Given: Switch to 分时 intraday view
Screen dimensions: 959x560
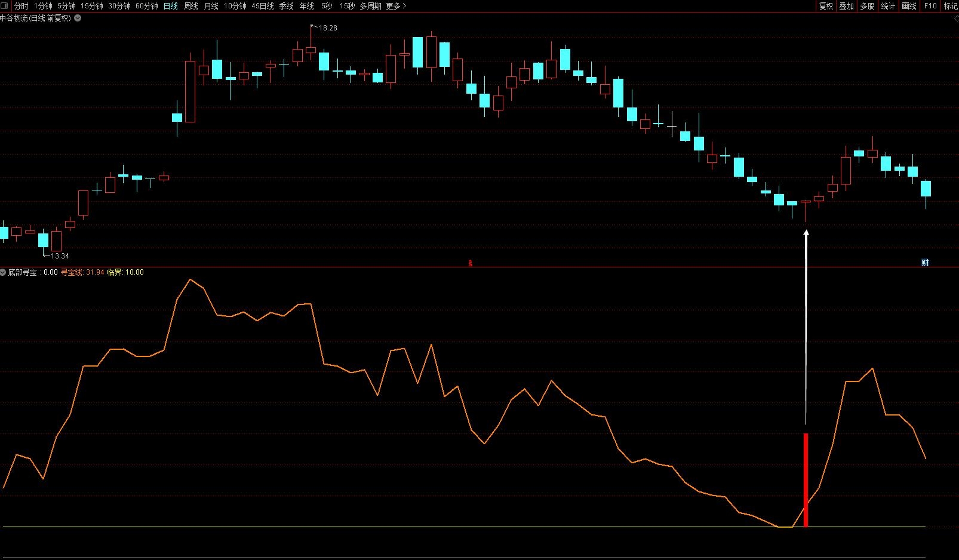Looking at the screenshot, I should 21,6.
